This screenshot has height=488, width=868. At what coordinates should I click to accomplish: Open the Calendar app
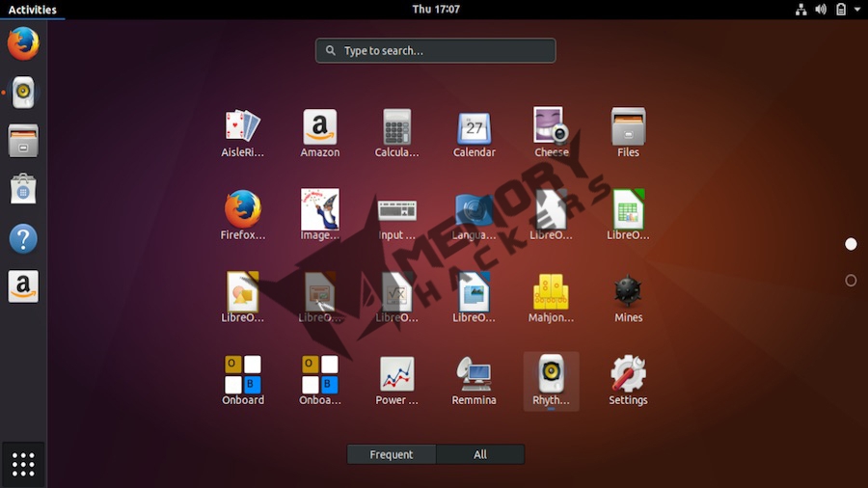tap(474, 133)
